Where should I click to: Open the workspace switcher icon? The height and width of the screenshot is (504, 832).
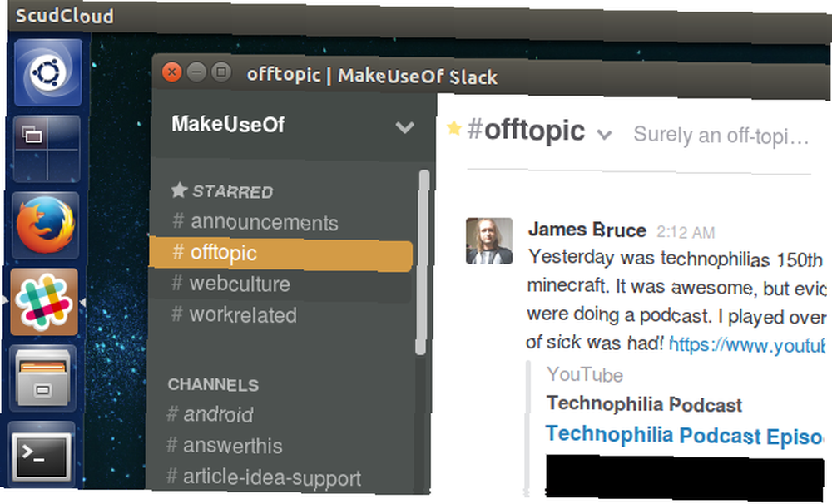pyautogui.click(x=47, y=149)
